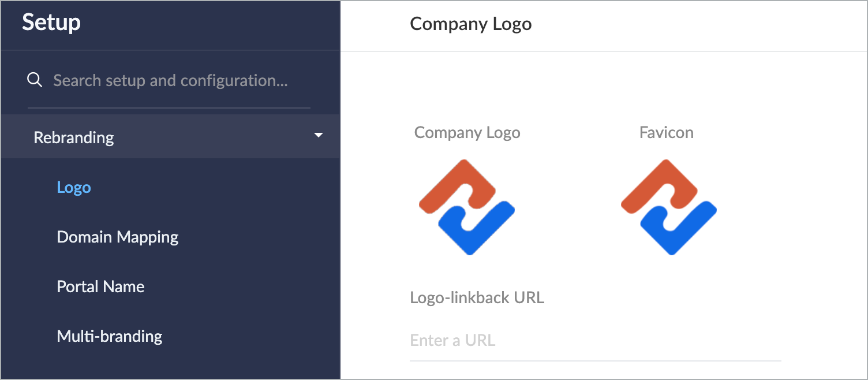Click the magnifier search icon
This screenshot has width=868, height=380.
pyautogui.click(x=35, y=80)
